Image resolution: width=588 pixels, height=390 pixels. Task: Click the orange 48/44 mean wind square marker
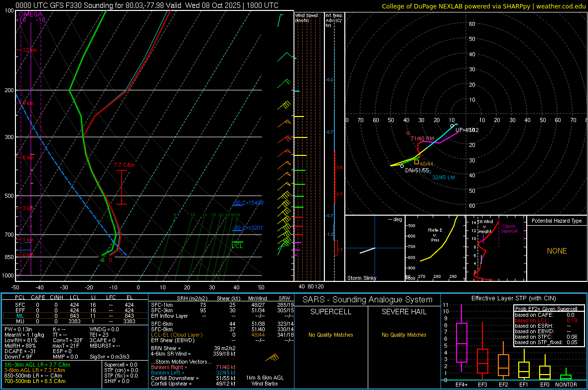[417, 162]
